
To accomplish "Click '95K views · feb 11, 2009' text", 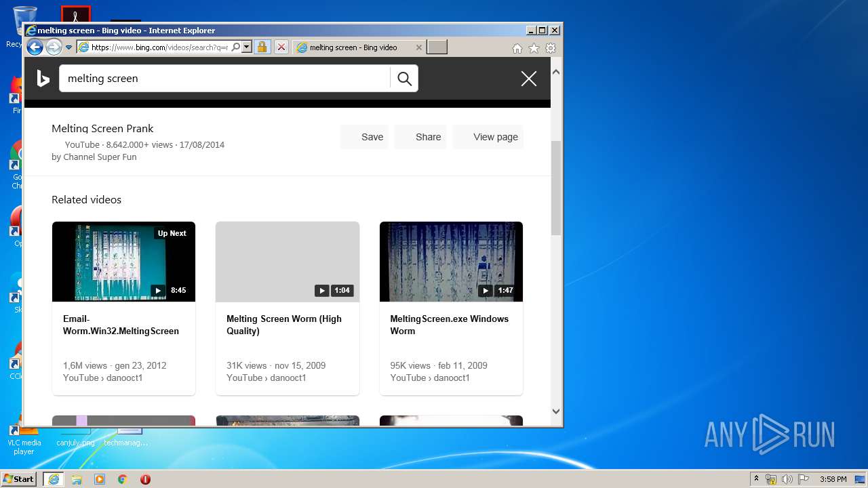I will click(x=439, y=365).
